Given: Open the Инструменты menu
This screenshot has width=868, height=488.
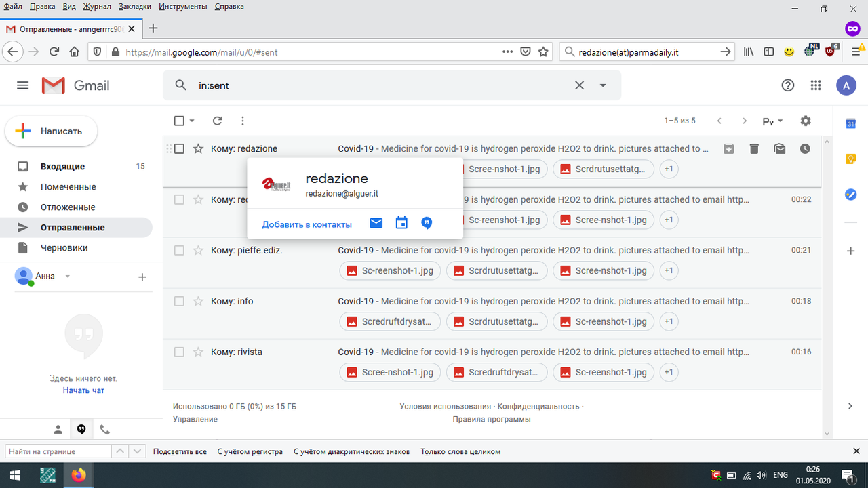Looking at the screenshot, I should point(183,6).
